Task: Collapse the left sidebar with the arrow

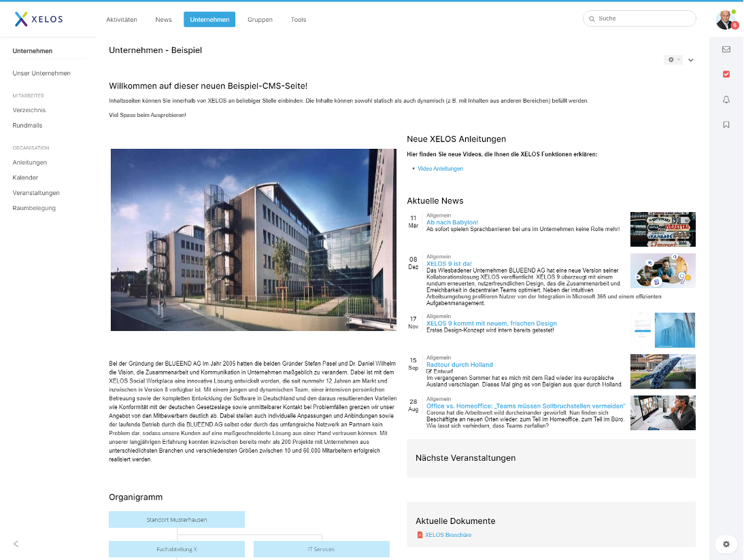Action: [16, 544]
